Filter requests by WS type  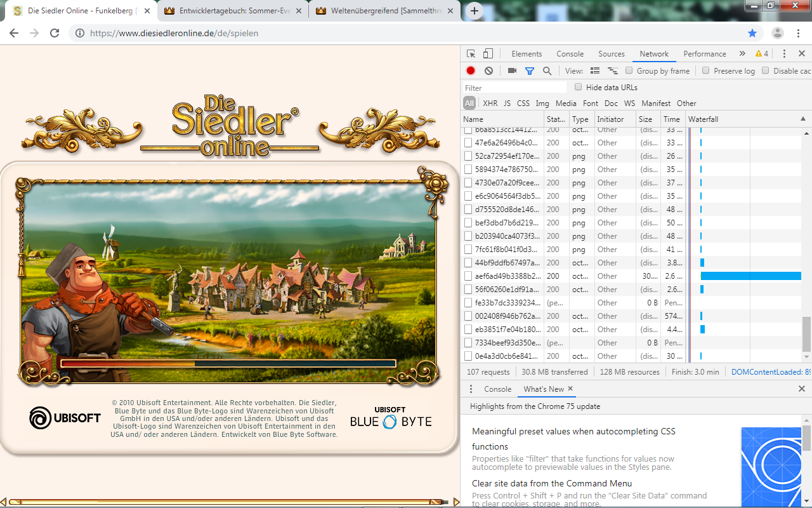tap(629, 104)
